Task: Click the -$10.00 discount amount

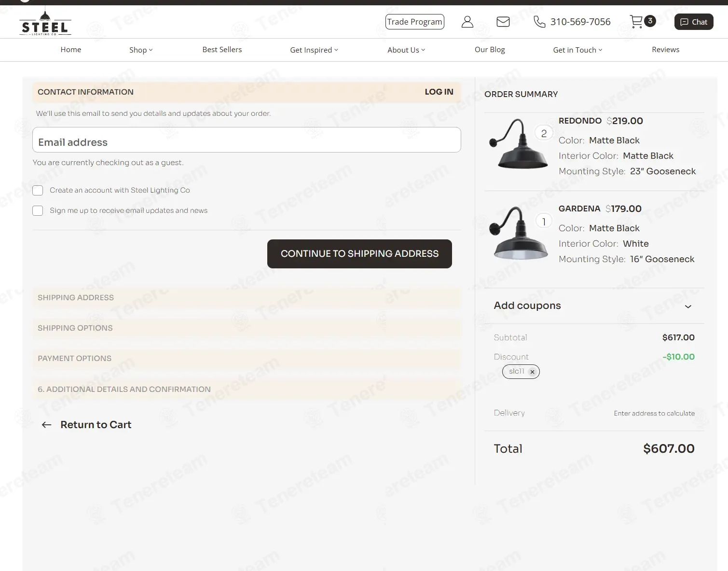Action: [x=678, y=357]
